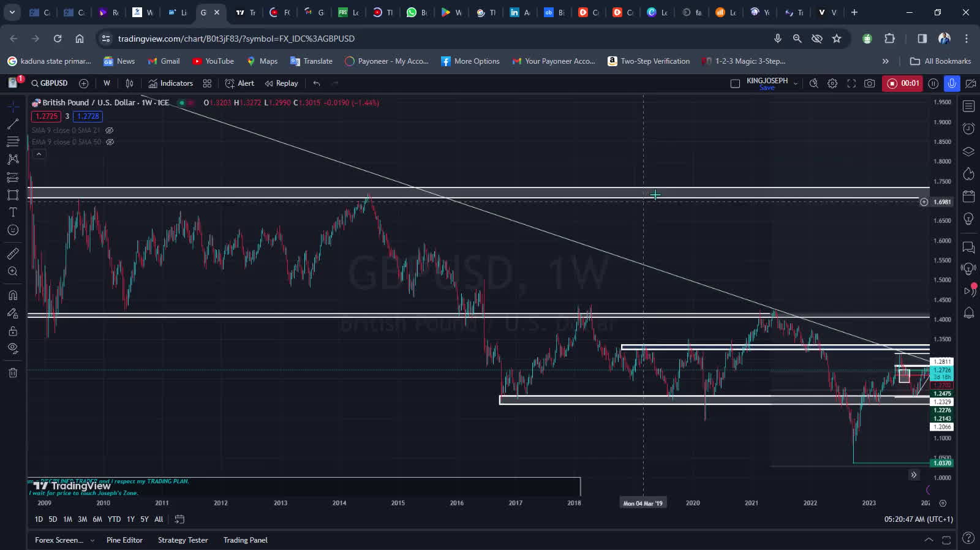This screenshot has height=550, width=980.
Task: Click the candlestick chart style icon
Action: click(129, 83)
